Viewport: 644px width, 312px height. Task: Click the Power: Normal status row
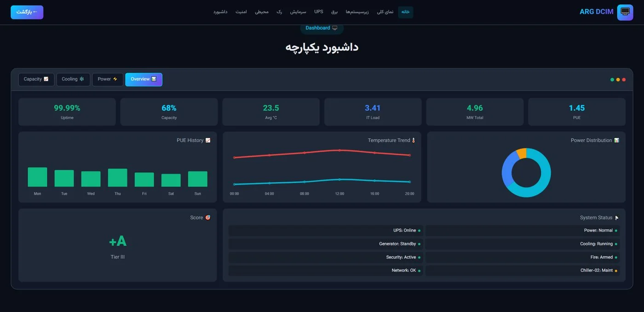pos(523,231)
